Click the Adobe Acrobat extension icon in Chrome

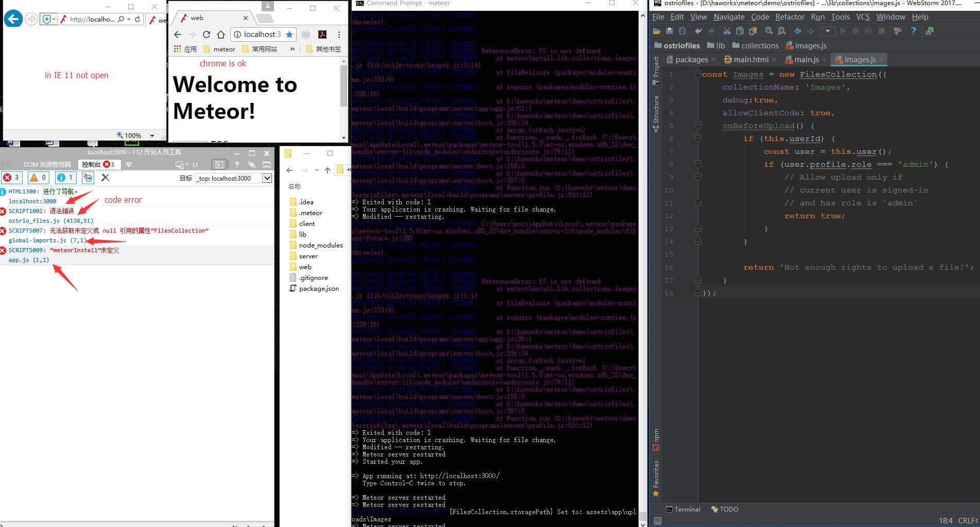click(x=322, y=34)
